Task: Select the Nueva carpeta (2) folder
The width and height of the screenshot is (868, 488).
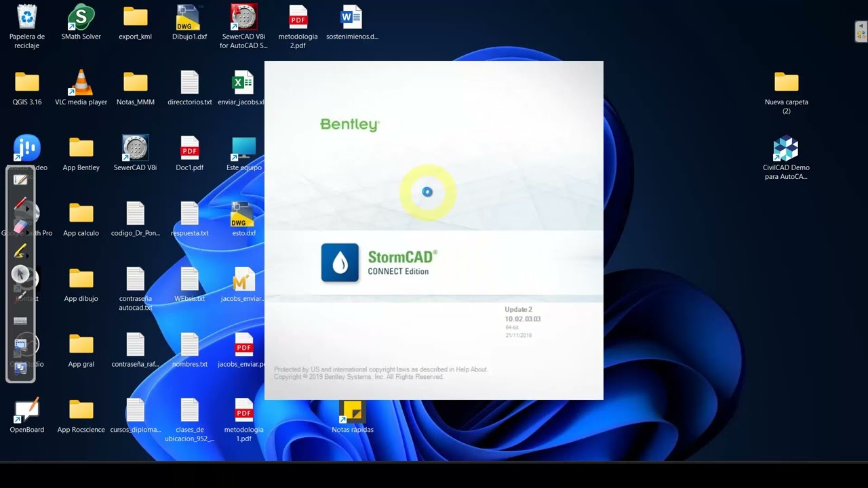Action: click(x=787, y=93)
